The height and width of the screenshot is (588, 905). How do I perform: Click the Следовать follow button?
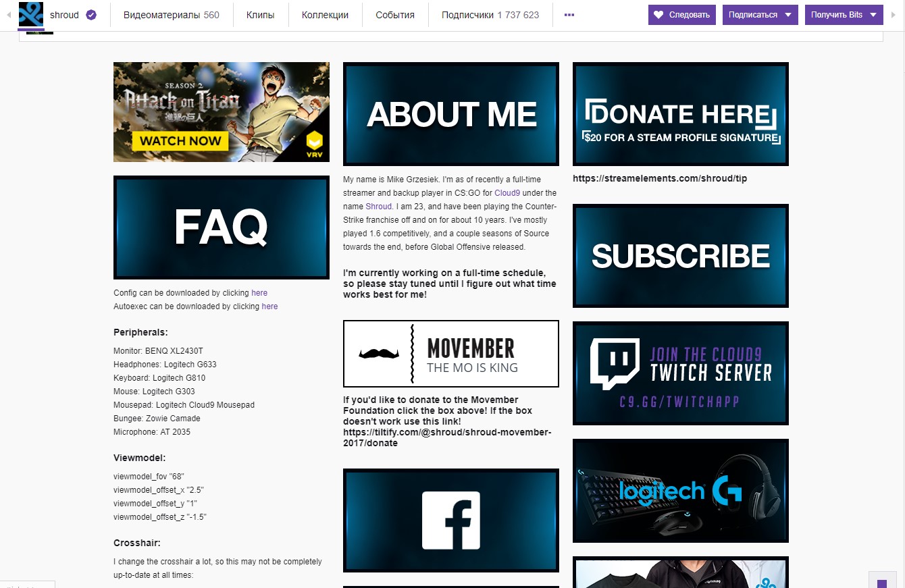coord(682,15)
